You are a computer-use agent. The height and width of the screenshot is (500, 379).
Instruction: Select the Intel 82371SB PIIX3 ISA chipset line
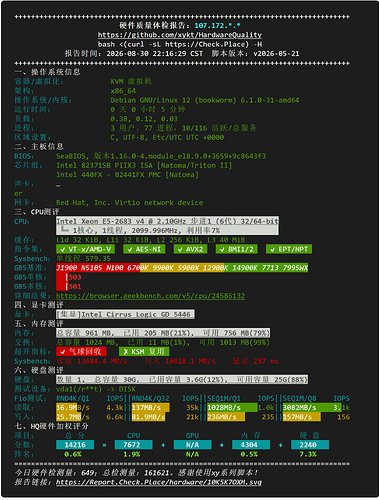pyautogui.click(x=144, y=165)
